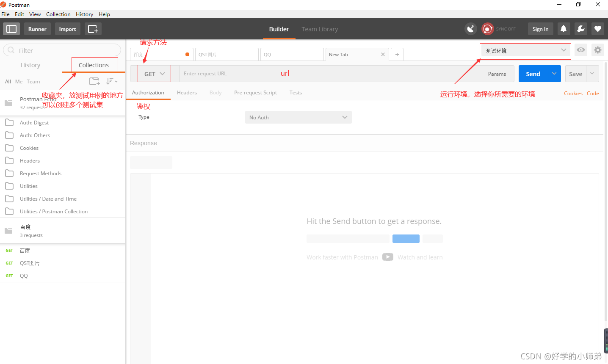
Task: Open Headers folder in sidebar
Action: click(x=63, y=161)
